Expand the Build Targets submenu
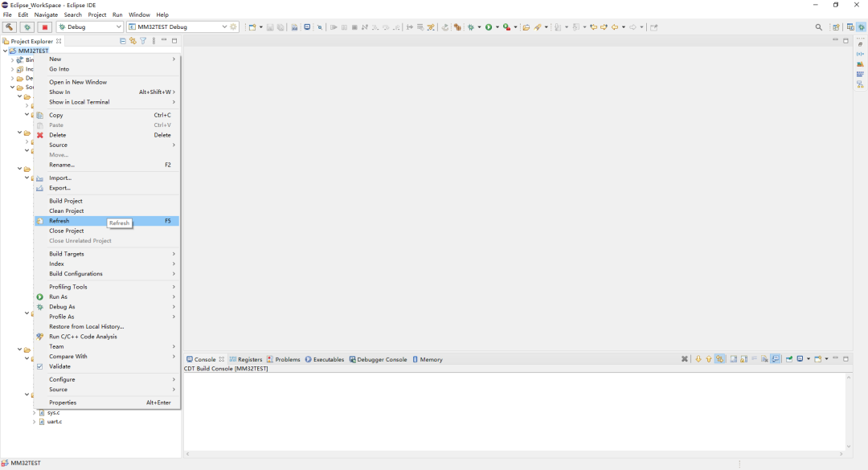This screenshot has width=868, height=470. (x=108, y=254)
